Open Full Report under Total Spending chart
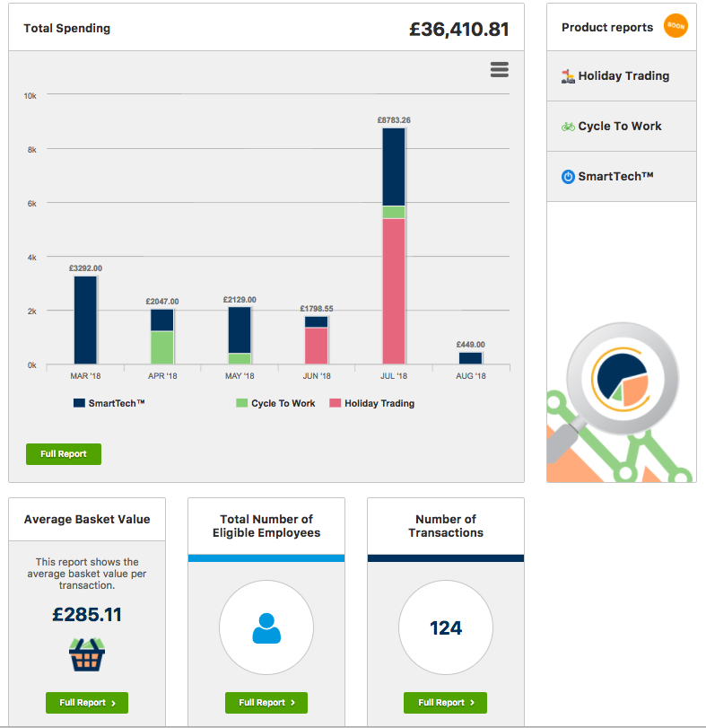Image resolution: width=706 pixels, height=728 pixels. pos(64,454)
